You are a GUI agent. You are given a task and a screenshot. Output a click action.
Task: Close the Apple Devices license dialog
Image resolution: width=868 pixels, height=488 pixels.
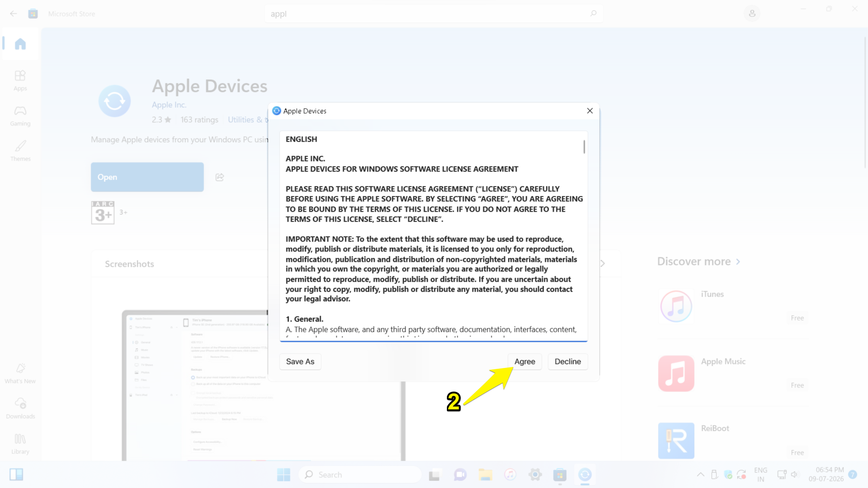pyautogui.click(x=590, y=111)
